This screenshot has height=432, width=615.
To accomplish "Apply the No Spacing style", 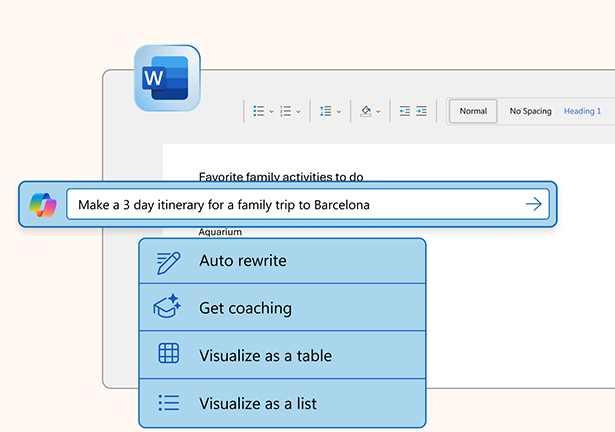I will pos(530,111).
